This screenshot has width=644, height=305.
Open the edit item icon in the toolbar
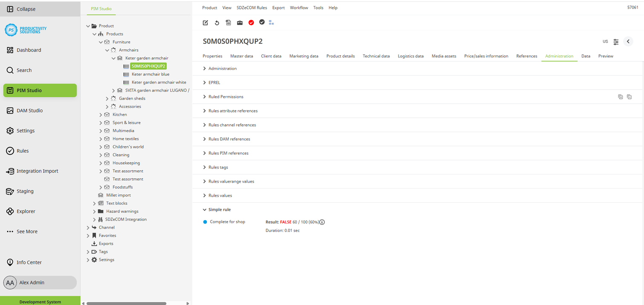point(205,23)
